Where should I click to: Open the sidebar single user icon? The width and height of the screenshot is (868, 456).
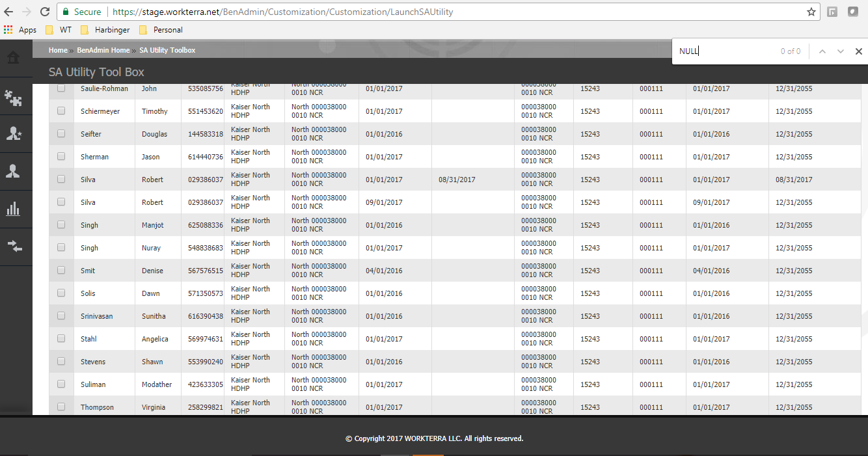[13, 171]
